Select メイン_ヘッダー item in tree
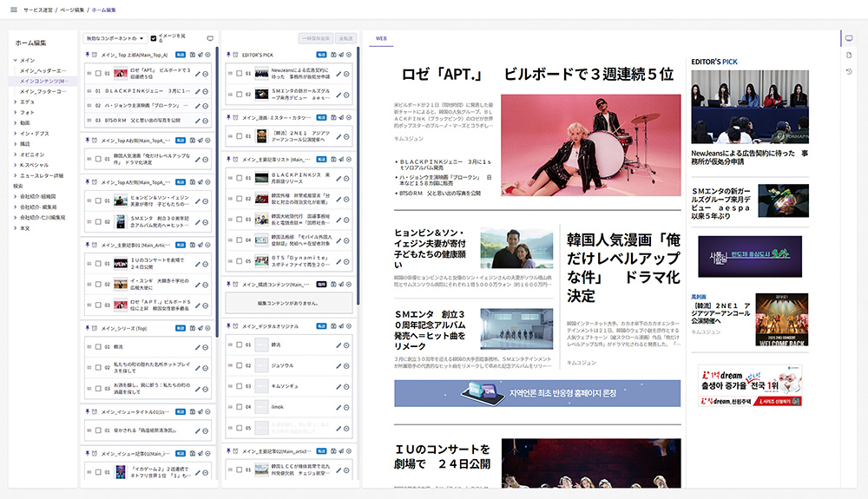The width and height of the screenshot is (868, 499). 43,71
